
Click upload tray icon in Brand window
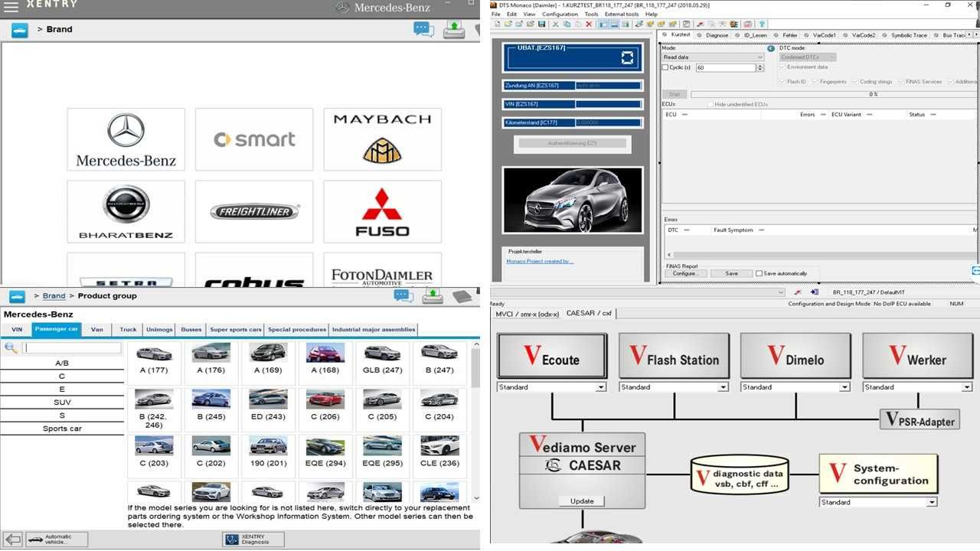coord(454,29)
